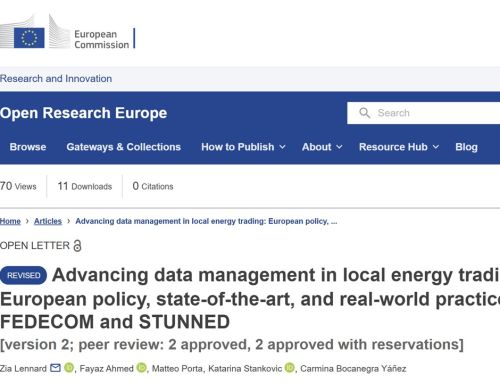This screenshot has height=383, width=500.
Task: Open the Articles breadcrumb link
Action: (48, 221)
